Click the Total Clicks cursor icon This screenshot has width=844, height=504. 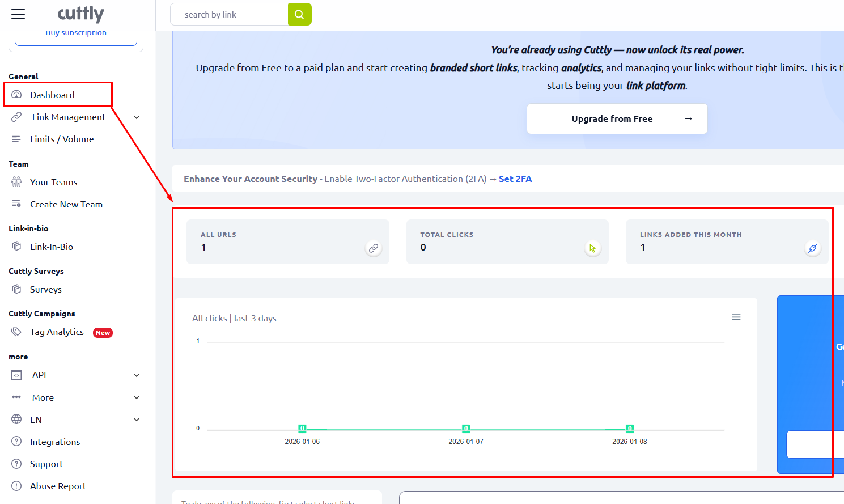coord(593,248)
